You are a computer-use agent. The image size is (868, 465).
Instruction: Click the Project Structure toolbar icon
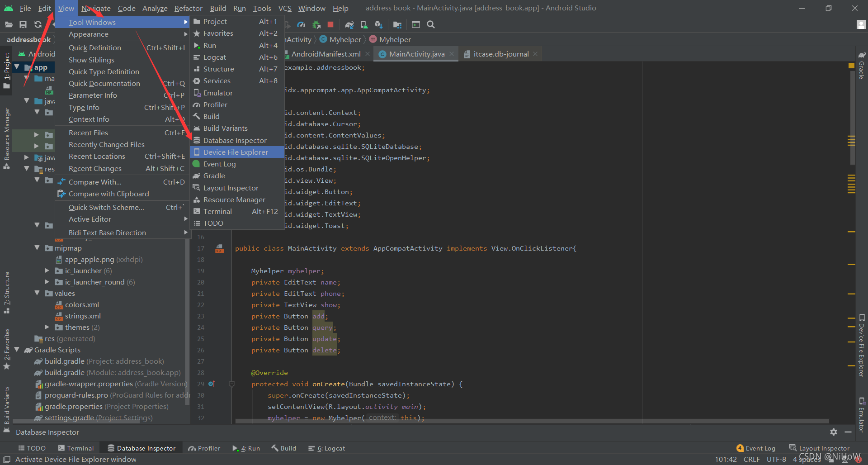click(x=397, y=24)
